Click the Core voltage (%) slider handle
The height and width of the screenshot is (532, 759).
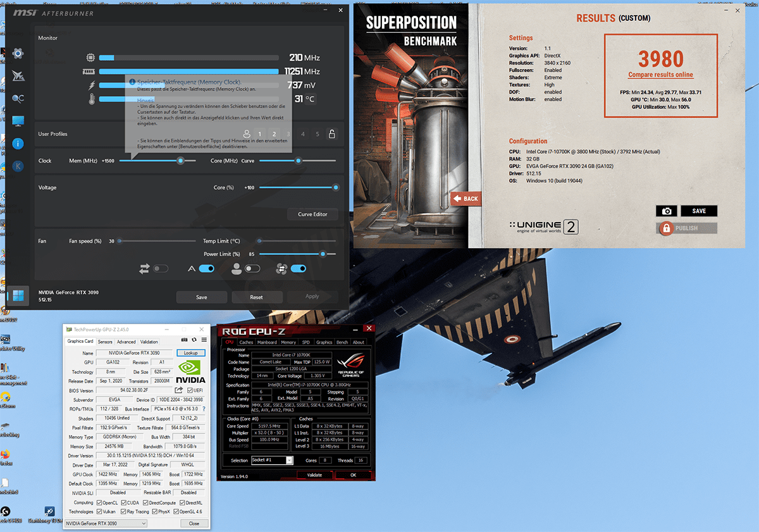(x=335, y=187)
